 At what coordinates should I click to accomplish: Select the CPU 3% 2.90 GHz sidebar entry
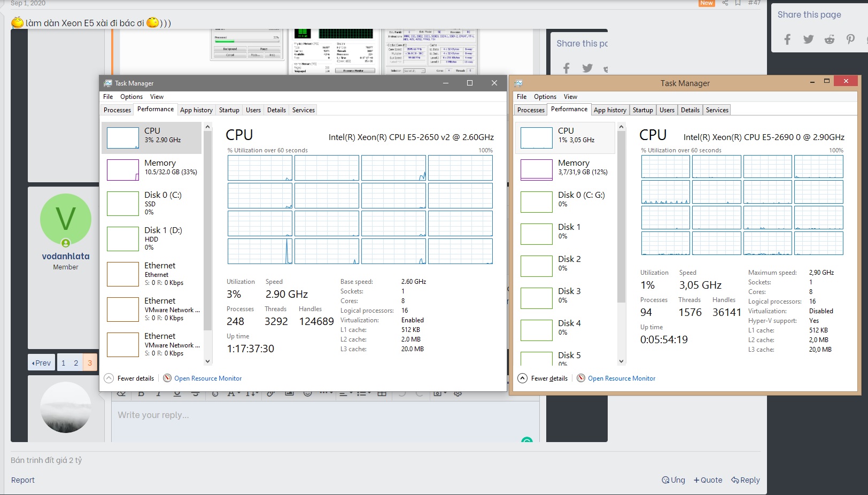152,138
